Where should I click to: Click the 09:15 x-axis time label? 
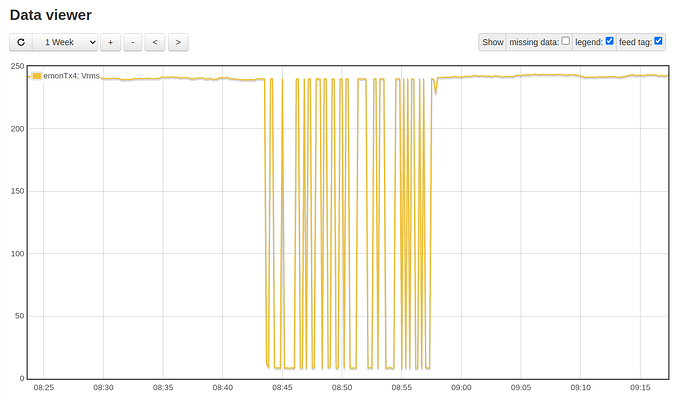(640, 388)
